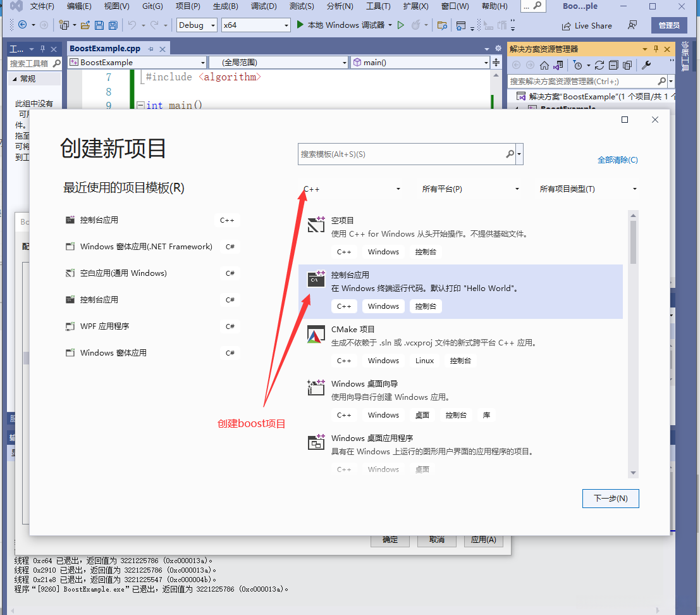Click the sync/refresh icon in Solution Explorer
This screenshot has height=615, width=700.
(599, 65)
